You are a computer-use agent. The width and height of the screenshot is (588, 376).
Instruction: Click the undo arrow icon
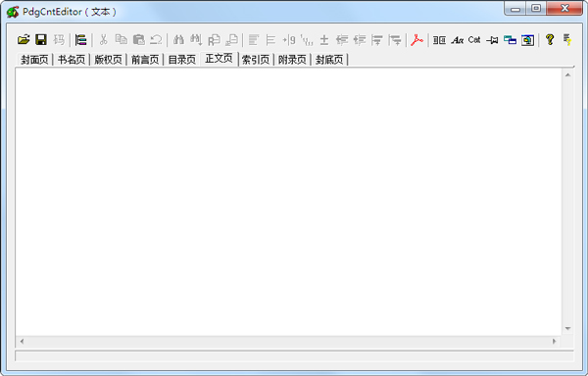click(156, 40)
